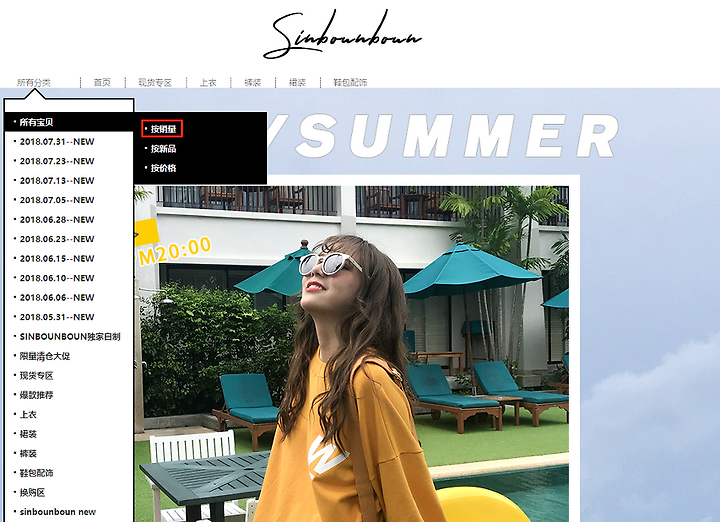
Task: Open the 2018.05.31--NEW category
Action: [x=57, y=317]
